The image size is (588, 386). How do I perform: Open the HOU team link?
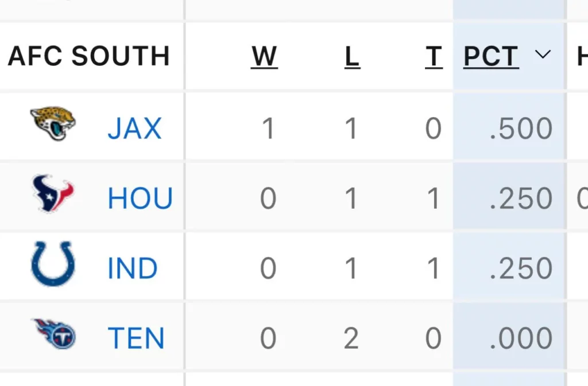click(x=140, y=198)
